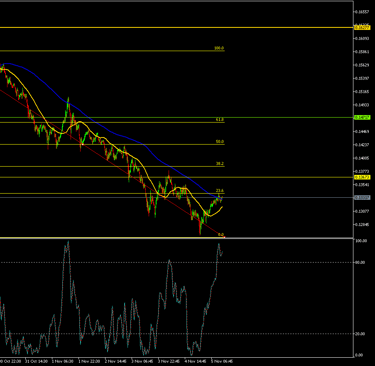Click the Fibonacci 100.0 level label
This screenshot has height=366, width=375.
coord(219,48)
